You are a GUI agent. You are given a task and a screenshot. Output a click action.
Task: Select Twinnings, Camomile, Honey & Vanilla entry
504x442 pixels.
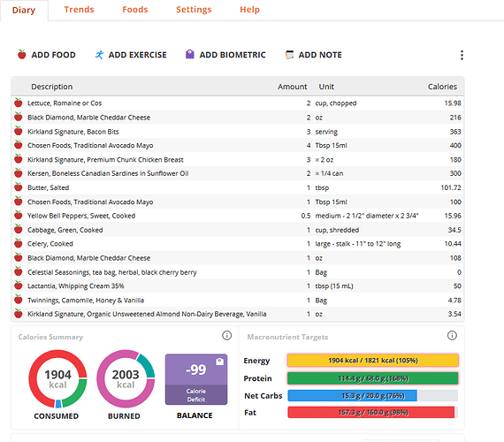pyautogui.click(x=238, y=301)
